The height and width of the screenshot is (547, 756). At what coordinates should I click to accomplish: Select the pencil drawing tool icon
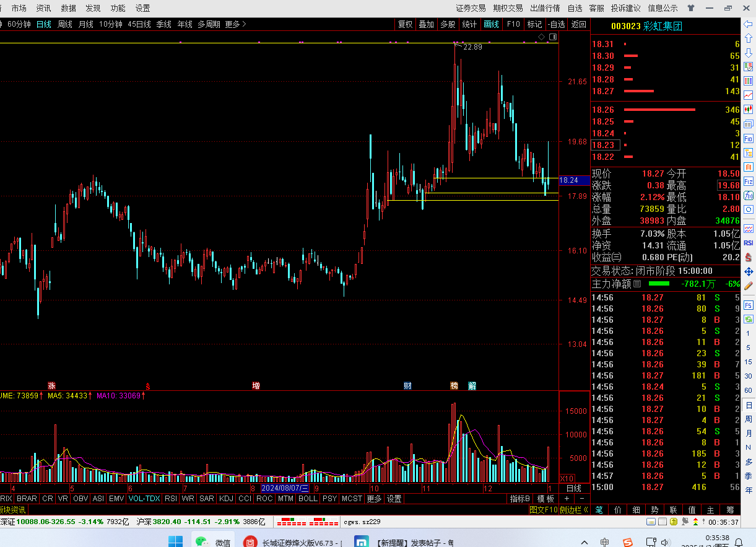pyautogui.click(x=749, y=286)
